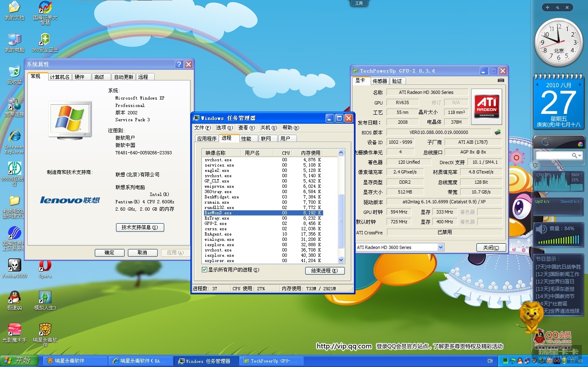588x367 pixels.
Task: Switch to the 用户 tab in Task Manager
Action: point(288,139)
